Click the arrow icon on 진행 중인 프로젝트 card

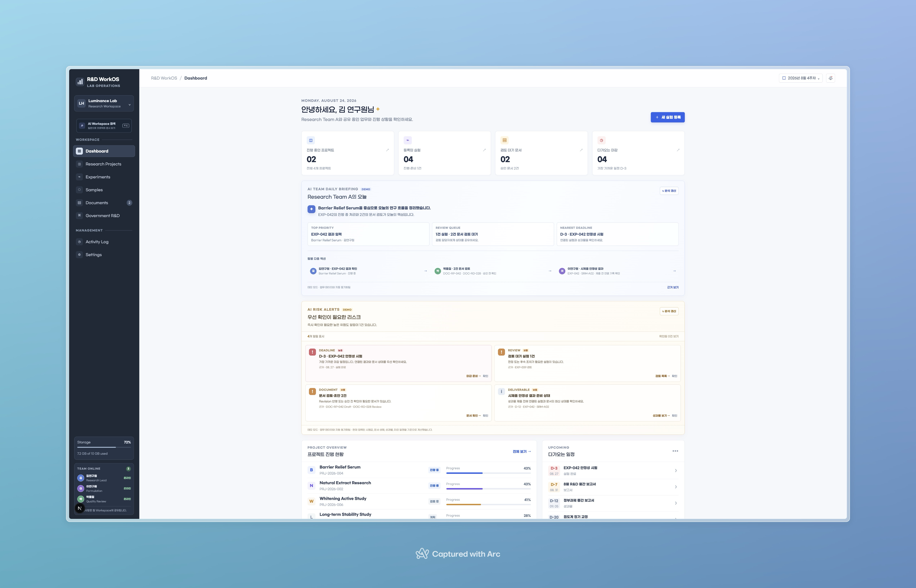tap(387, 150)
